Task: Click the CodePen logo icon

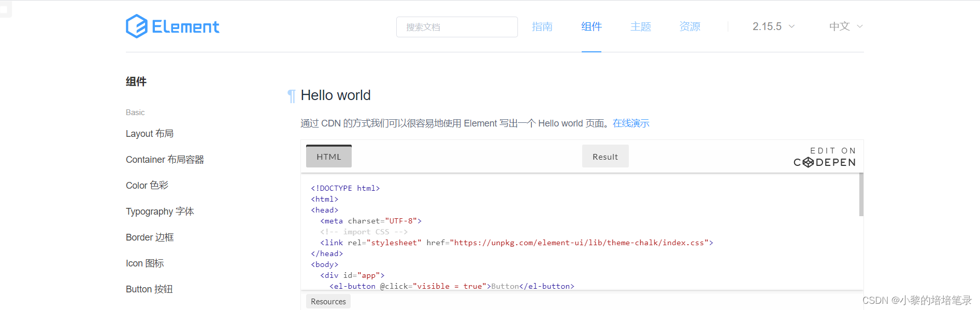Action: click(x=808, y=162)
